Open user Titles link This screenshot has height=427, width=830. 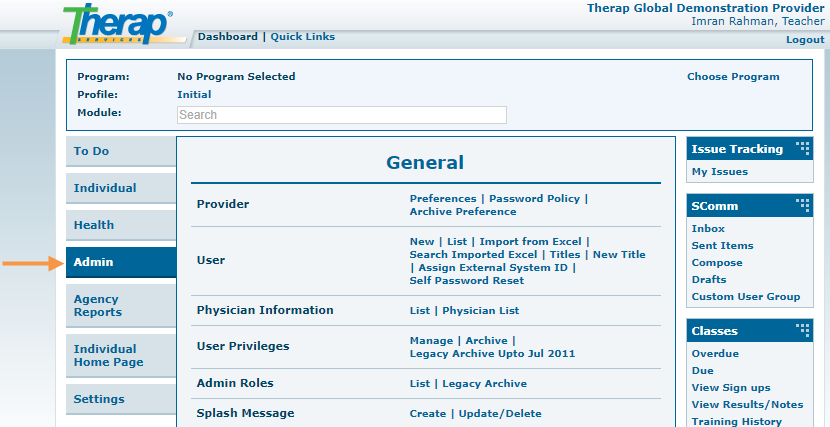pyautogui.click(x=565, y=255)
